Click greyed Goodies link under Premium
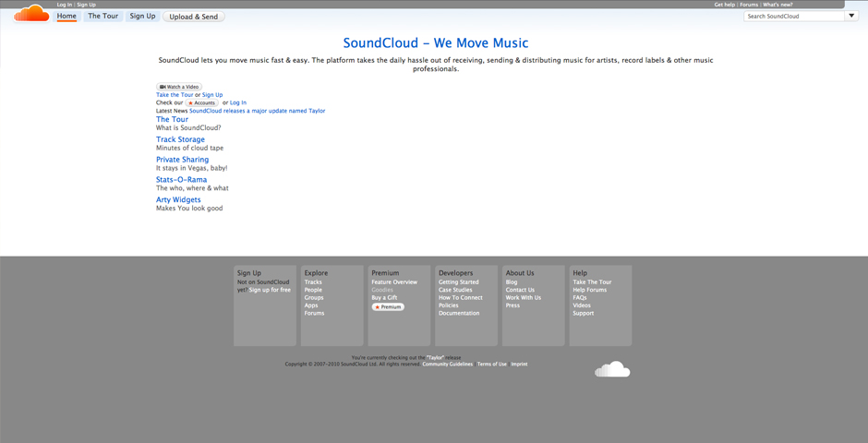868x443 pixels. click(x=382, y=290)
